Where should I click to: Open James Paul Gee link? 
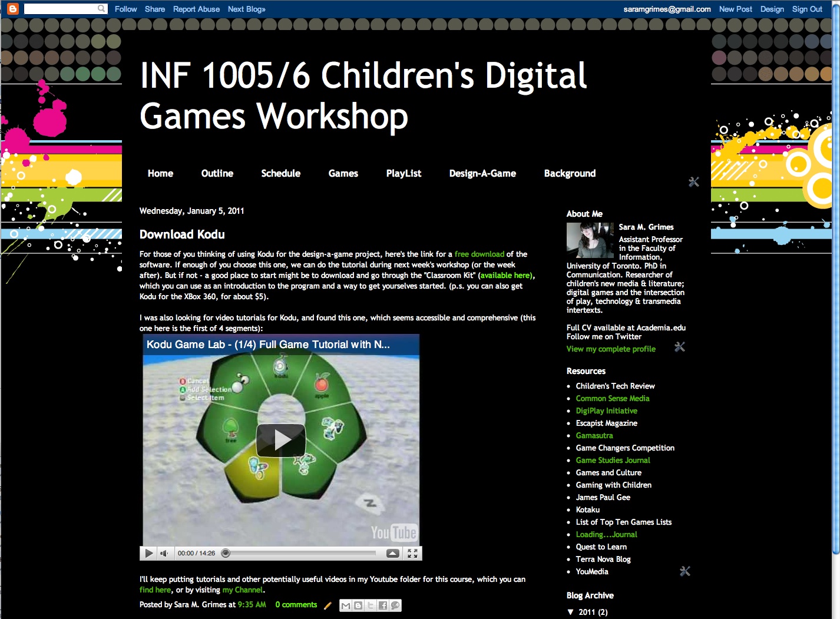point(603,497)
